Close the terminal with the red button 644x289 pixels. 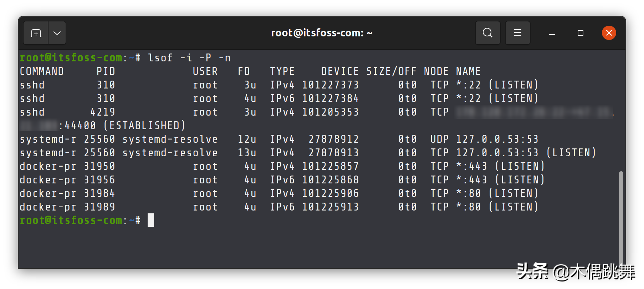(x=609, y=33)
